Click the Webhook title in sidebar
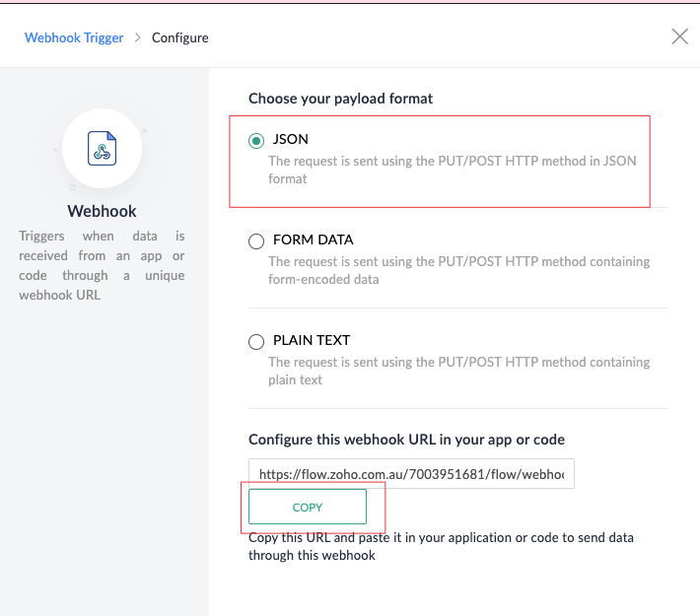Screen dimensions: 700x616 pyautogui.click(x=102, y=211)
